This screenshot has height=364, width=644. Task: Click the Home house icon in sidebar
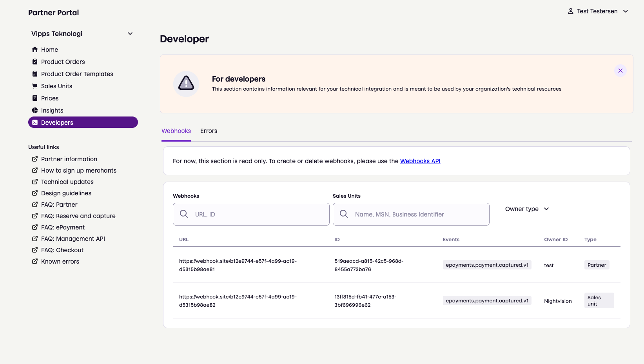tap(35, 49)
